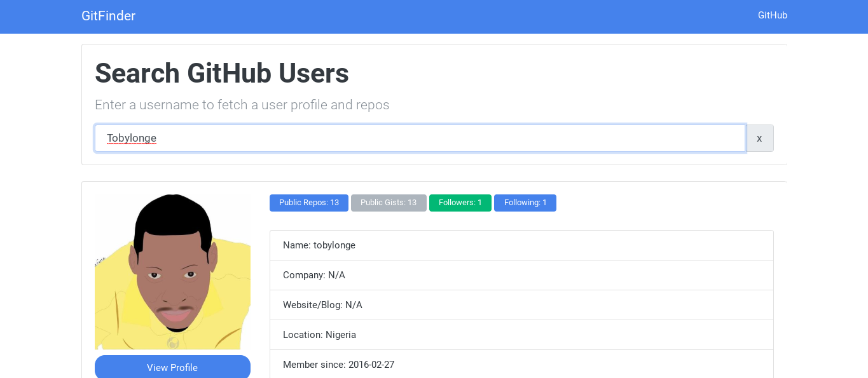Image resolution: width=868 pixels, height=378 pixels.
Task: Select the Public Repos: 13 badge
Action: click(309, 203)
